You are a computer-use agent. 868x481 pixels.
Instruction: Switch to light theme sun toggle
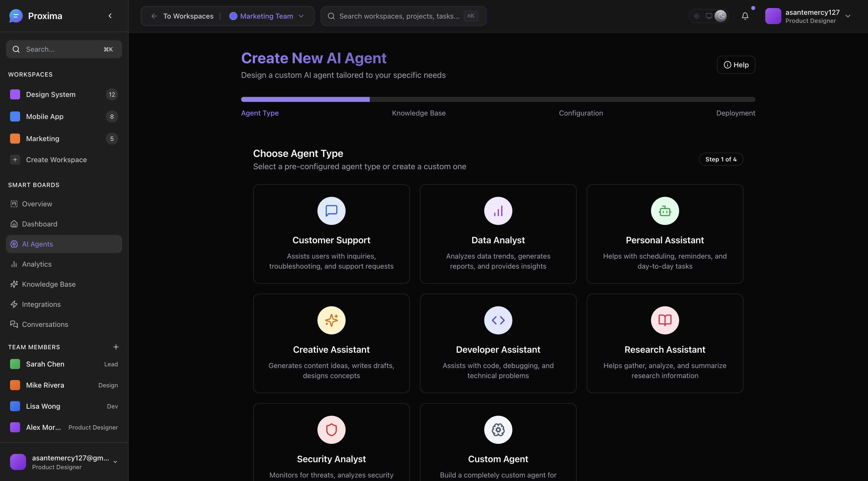coord(696,16)
